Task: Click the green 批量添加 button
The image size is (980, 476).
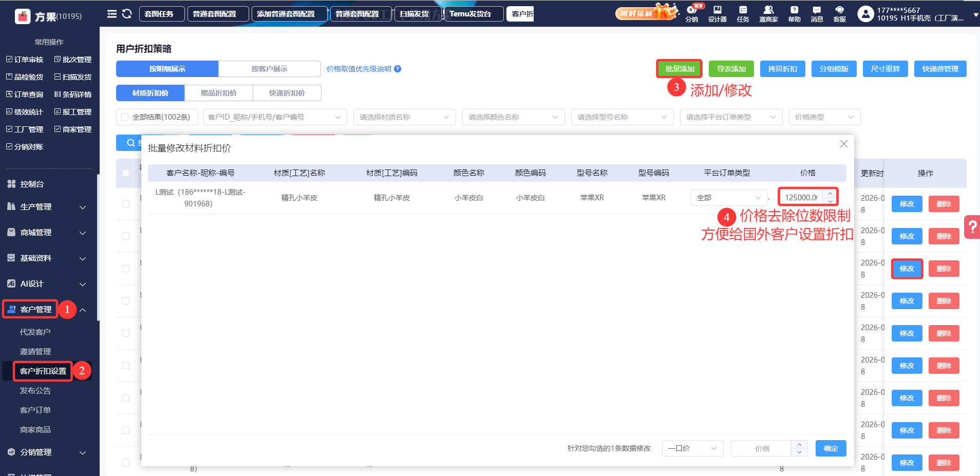Action: coord(680,69)
